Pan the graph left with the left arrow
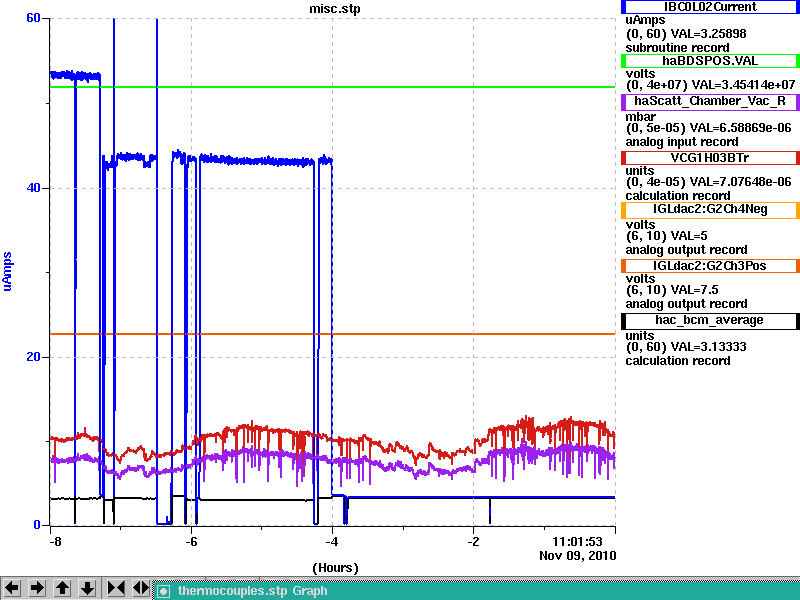The height and width of the screenshot is (600, 800). (x=12, y=588)
